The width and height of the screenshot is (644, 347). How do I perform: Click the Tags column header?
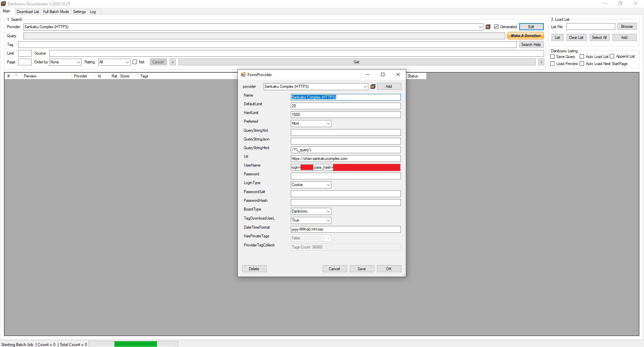coord(188,76)
